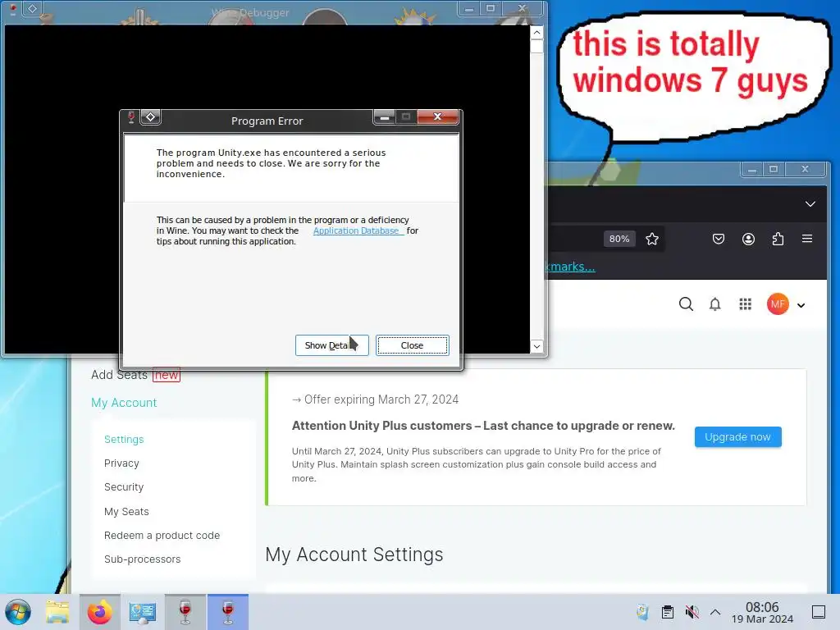This screenshot has width=840, height=630.
Task: Open the clock showing 08:06
Action: coord(762,612)
